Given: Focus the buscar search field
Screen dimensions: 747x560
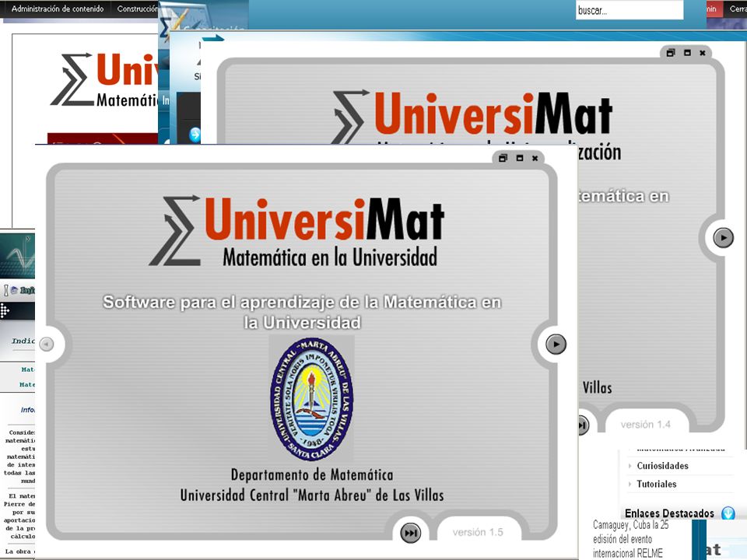Looking at the screenshot, I should pyautogui.click(x=630, y=10).
